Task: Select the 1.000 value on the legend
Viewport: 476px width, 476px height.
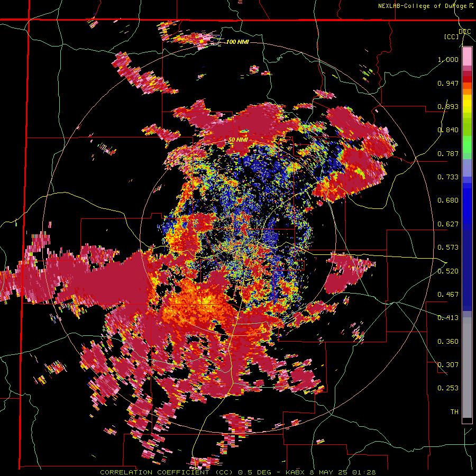Action: (x=448, y=59)
